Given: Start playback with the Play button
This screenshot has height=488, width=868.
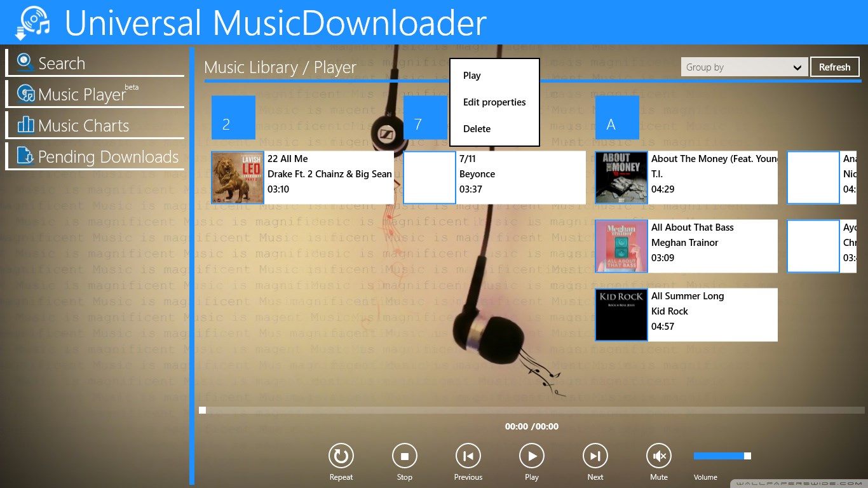Looking at the screenshot, I should pos(531,455).
